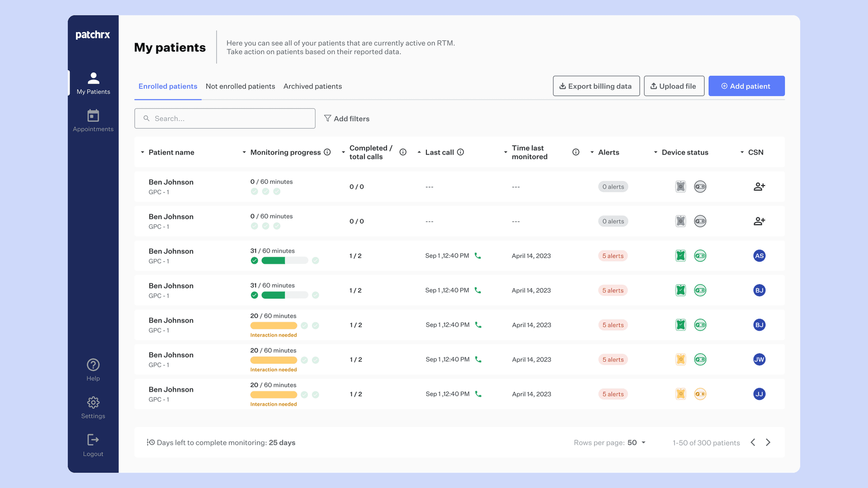Open Add filters
This screenshot has height=488, width=868.
click(347, 118)
